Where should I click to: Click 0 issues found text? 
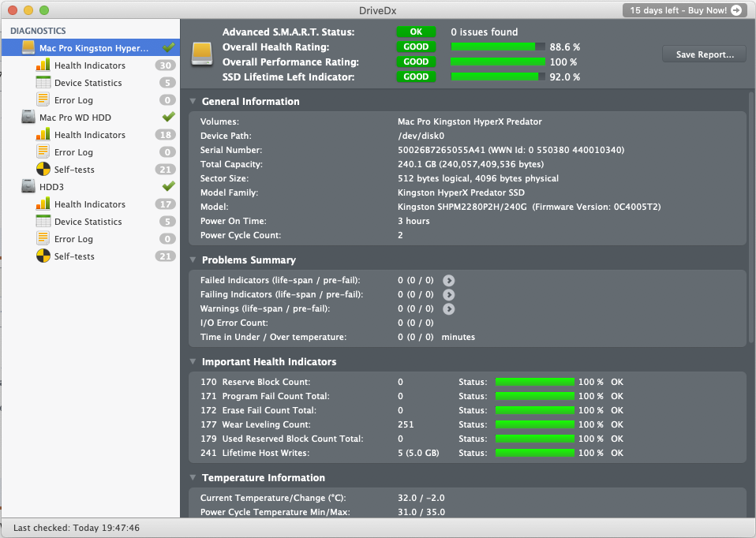tap(484, 32)
